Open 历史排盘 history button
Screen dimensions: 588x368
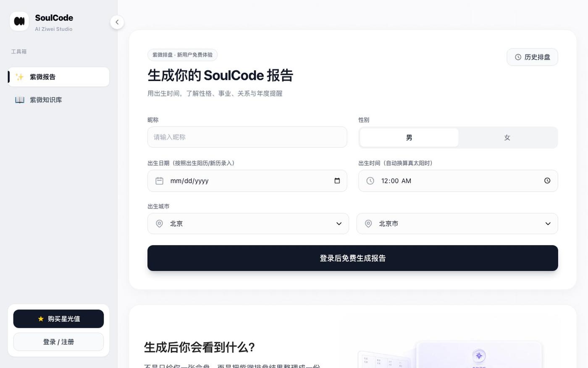pos(532,57)
